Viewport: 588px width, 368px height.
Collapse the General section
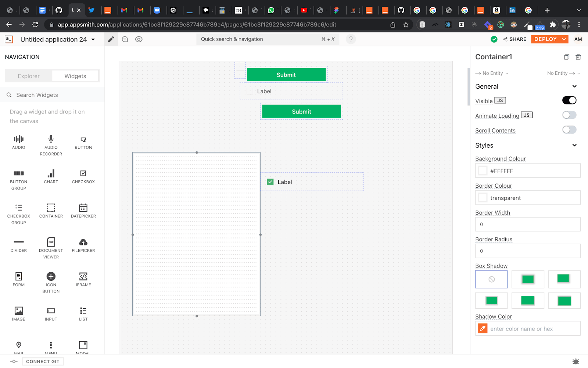click(x=574, y=86)
